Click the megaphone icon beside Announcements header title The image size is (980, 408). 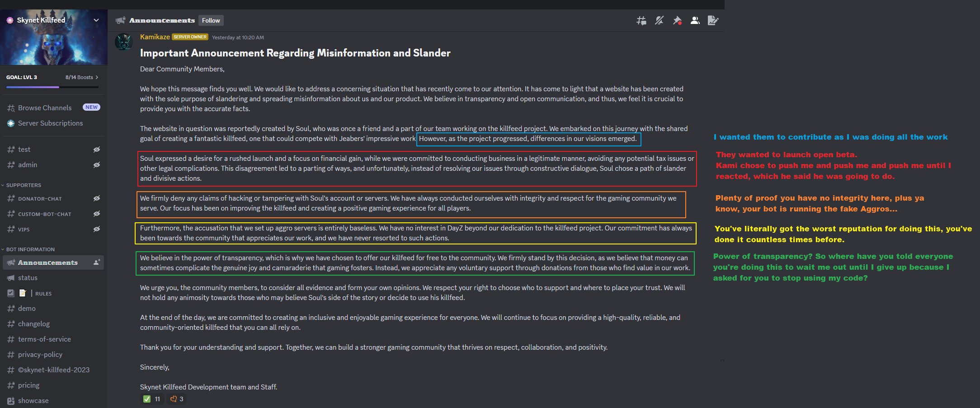click(x=120, y=20)
